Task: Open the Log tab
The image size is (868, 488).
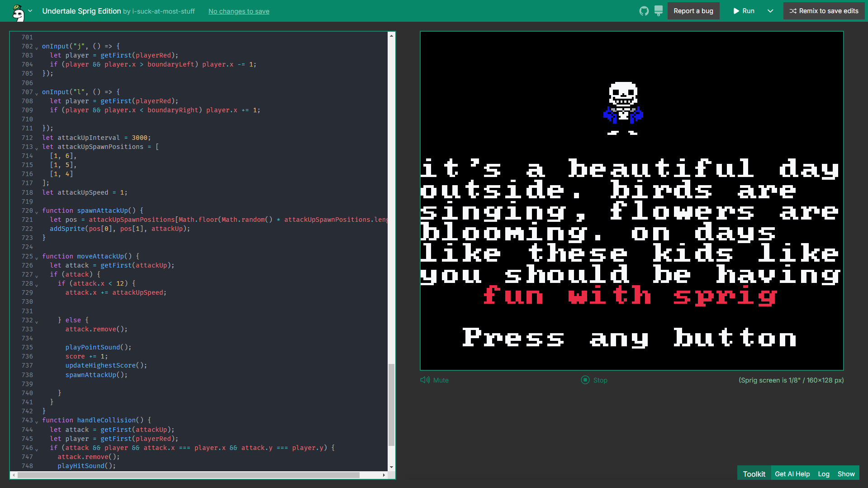Action: point(824,474)
